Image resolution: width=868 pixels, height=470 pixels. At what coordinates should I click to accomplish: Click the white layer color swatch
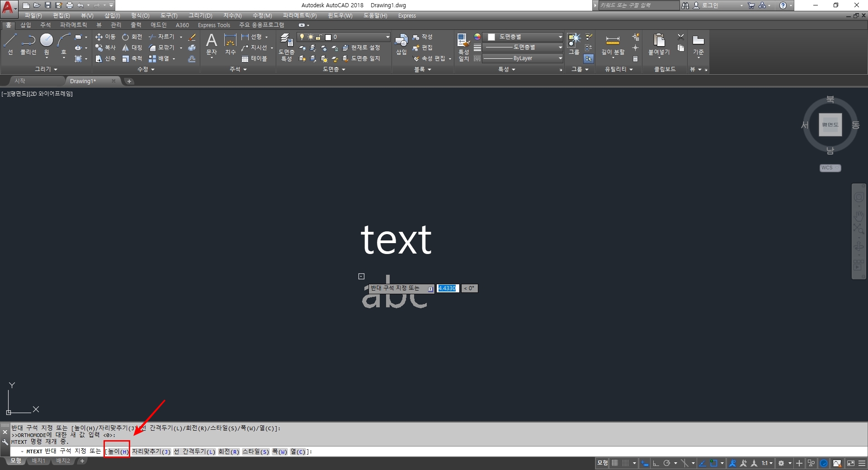[x=328, y=37]
